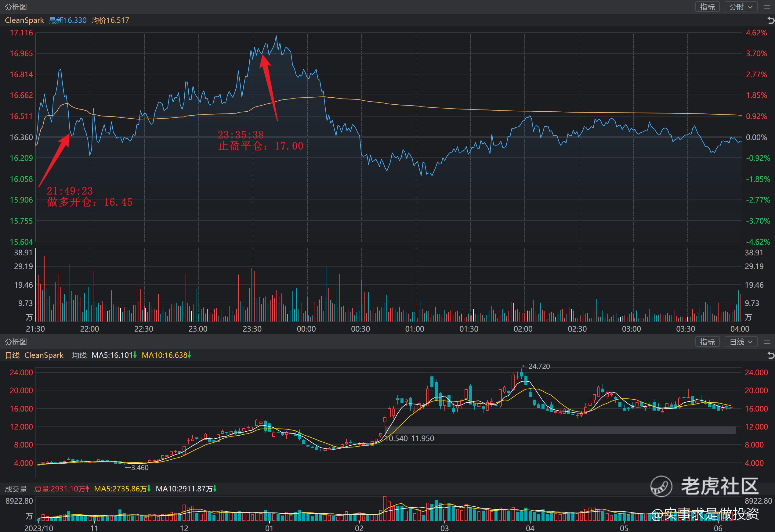Click the lower 分析图 panel title

point(16,342)
